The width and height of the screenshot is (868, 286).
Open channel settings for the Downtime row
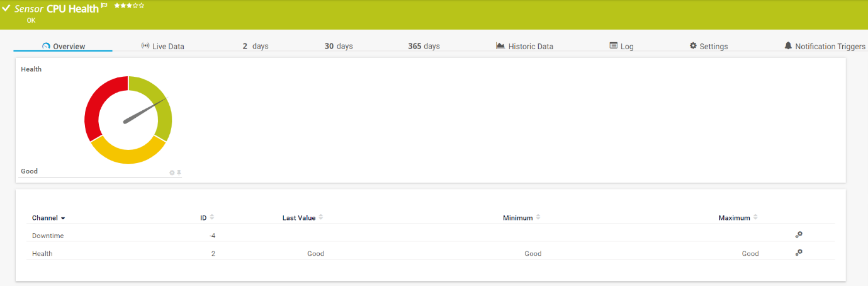pos(799,235)
